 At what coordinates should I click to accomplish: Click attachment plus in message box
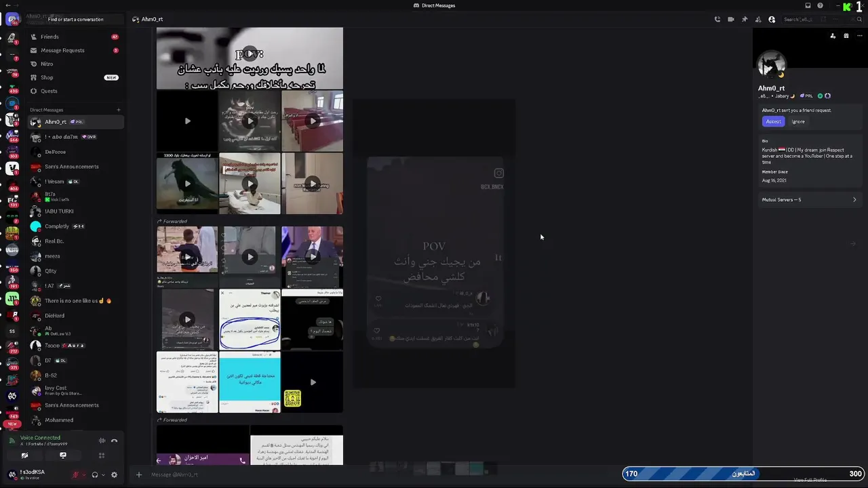(x=139, y=474)
